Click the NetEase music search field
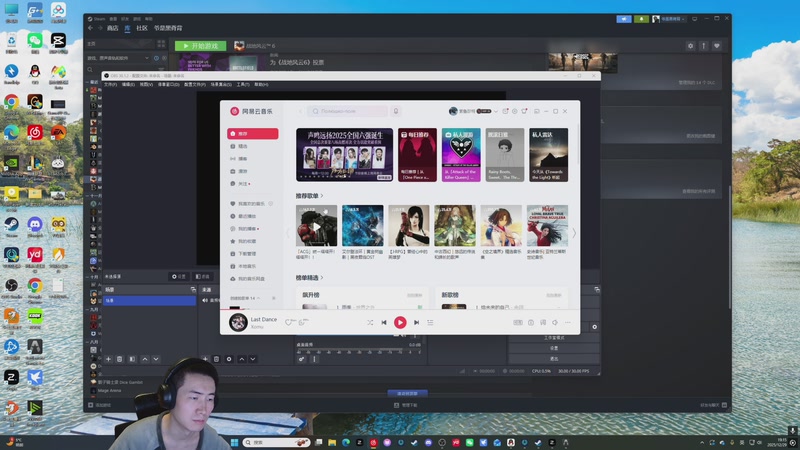Screen dimensions: 800x450 tap(348, 111)
